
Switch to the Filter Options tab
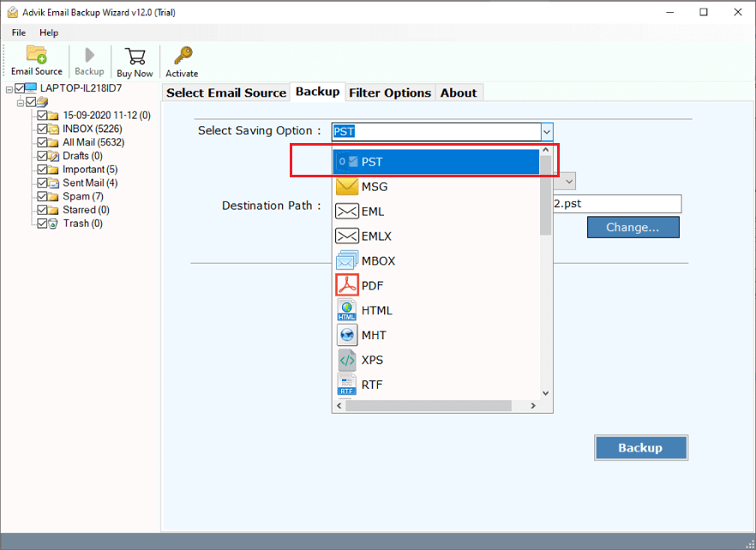click(x=390, y=93)
